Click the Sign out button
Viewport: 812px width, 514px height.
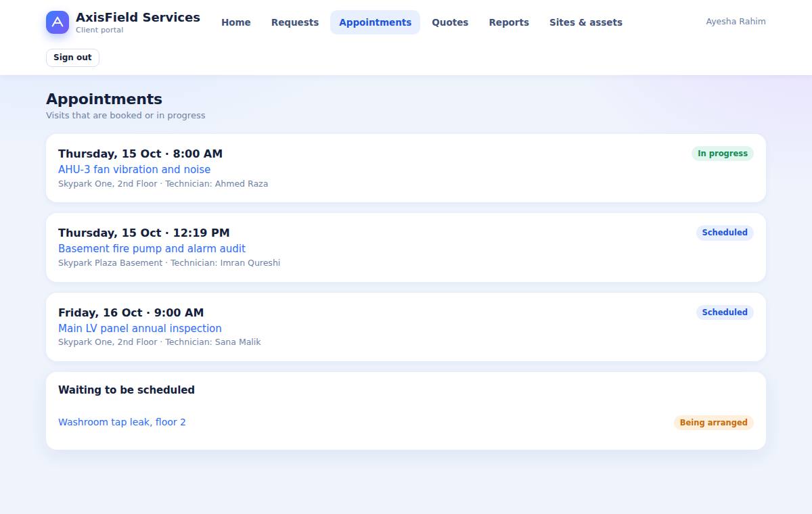tap(72, 57)
